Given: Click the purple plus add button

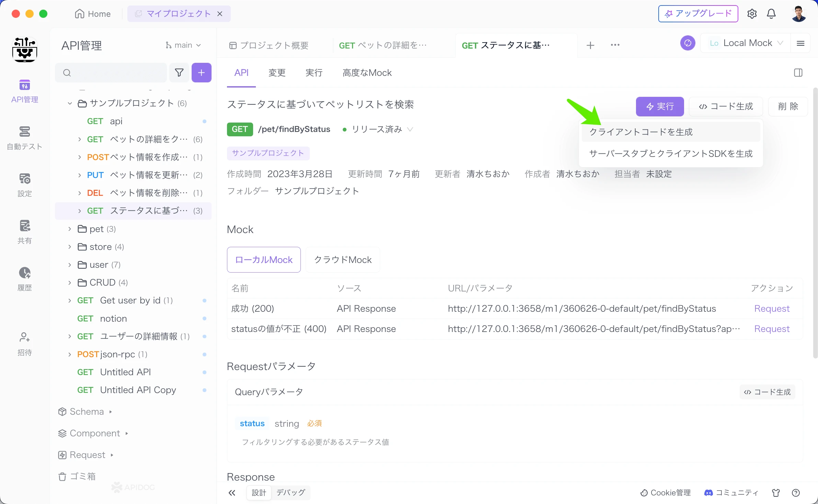Looking at the screenshot, I should pos(201,72).
